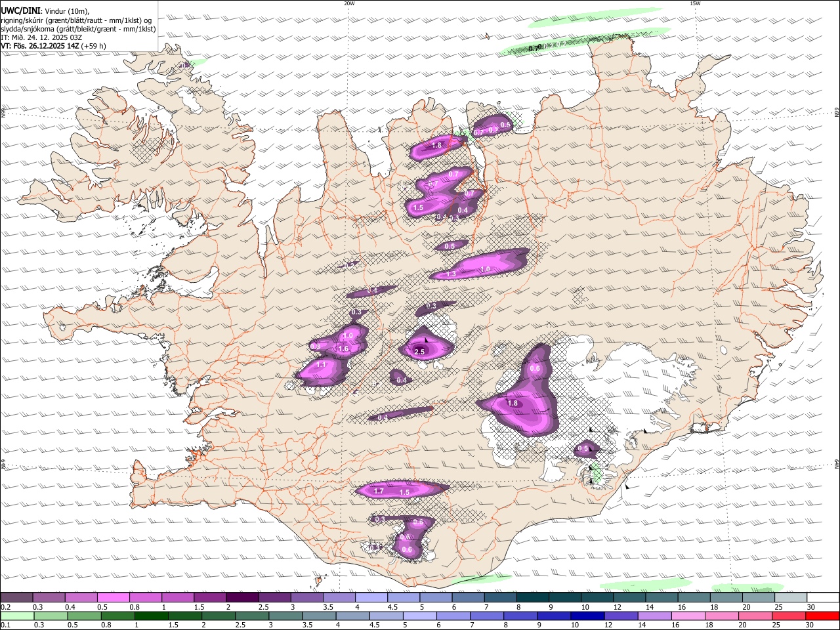Click the valid time 'VT: Fös. 26.12.2025 14Z'
840x630 pixels.
point(41,47)
